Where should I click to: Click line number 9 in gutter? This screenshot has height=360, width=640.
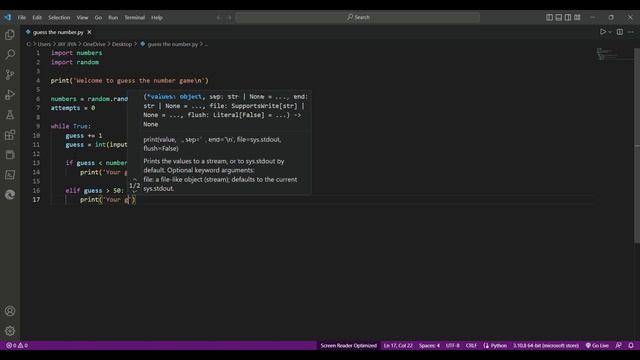click(x=38, y=126)
